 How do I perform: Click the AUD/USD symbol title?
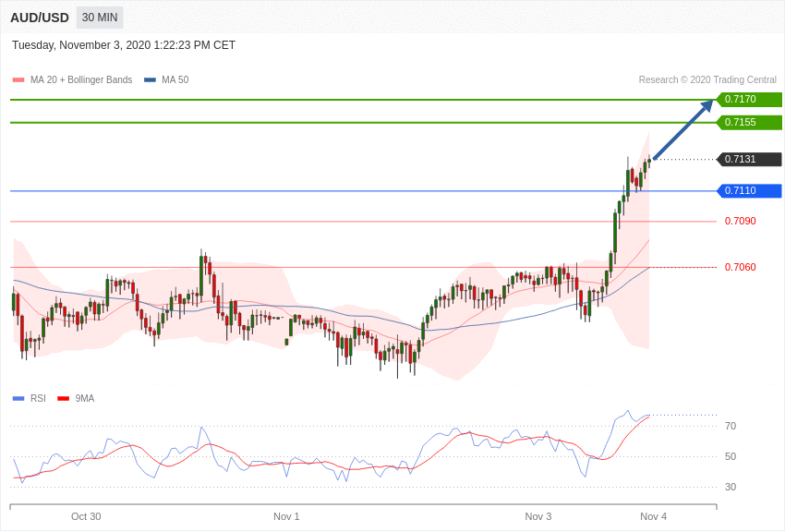(x=40, y=18)
